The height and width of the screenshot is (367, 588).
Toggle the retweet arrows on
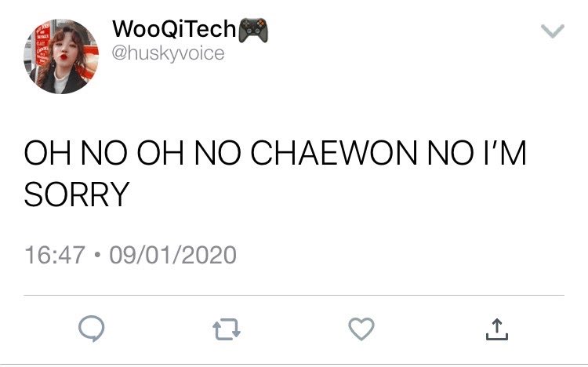(227, 329)
